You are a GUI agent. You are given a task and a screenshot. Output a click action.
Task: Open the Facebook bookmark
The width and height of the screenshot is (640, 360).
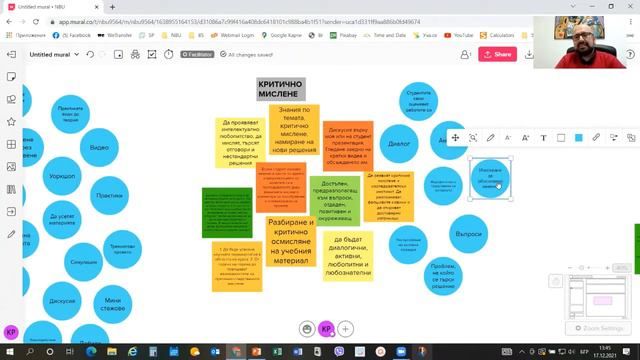[72, 36]
